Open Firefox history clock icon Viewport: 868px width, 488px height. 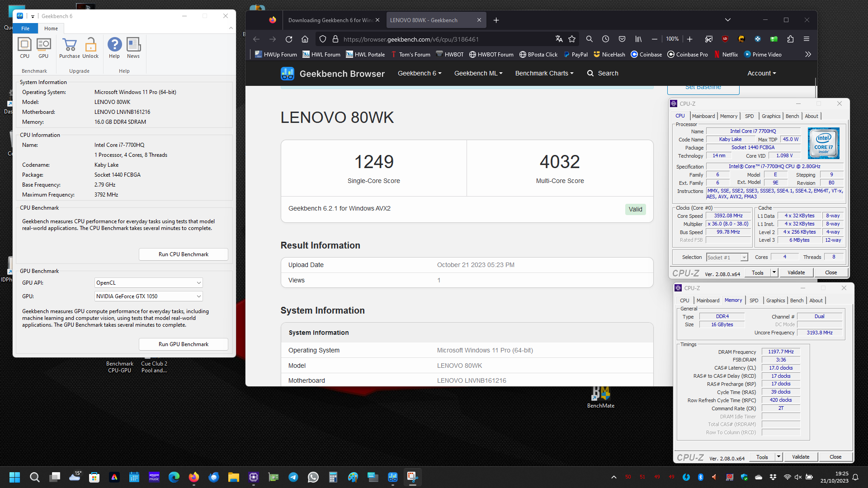click(x=606, y=39)
